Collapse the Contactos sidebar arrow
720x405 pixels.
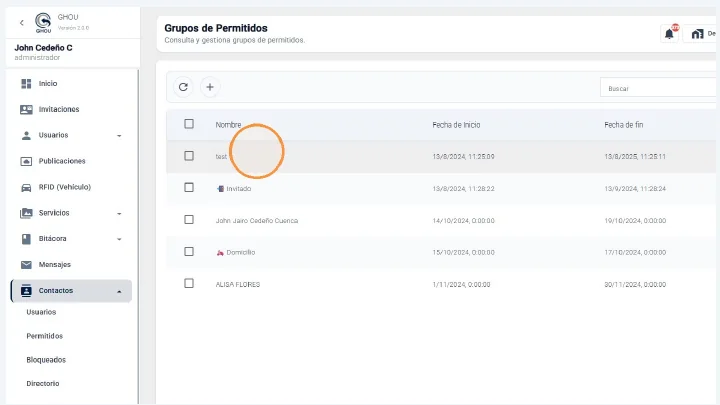tap(119, 292)
